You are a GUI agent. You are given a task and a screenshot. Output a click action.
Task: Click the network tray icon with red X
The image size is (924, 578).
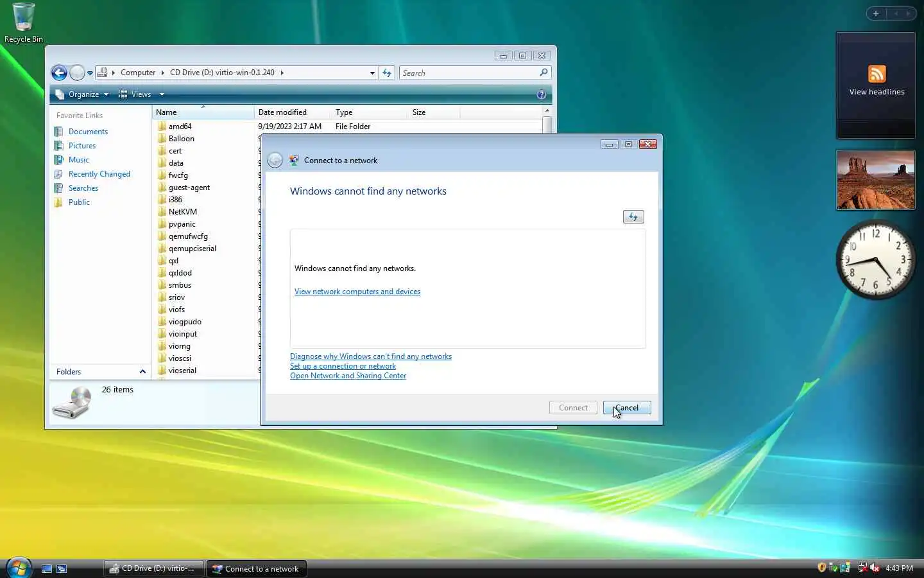[x=863, y=568]
